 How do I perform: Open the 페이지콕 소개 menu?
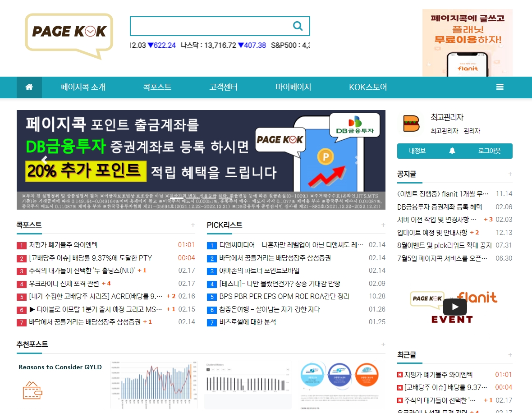[x=83, y=87]
